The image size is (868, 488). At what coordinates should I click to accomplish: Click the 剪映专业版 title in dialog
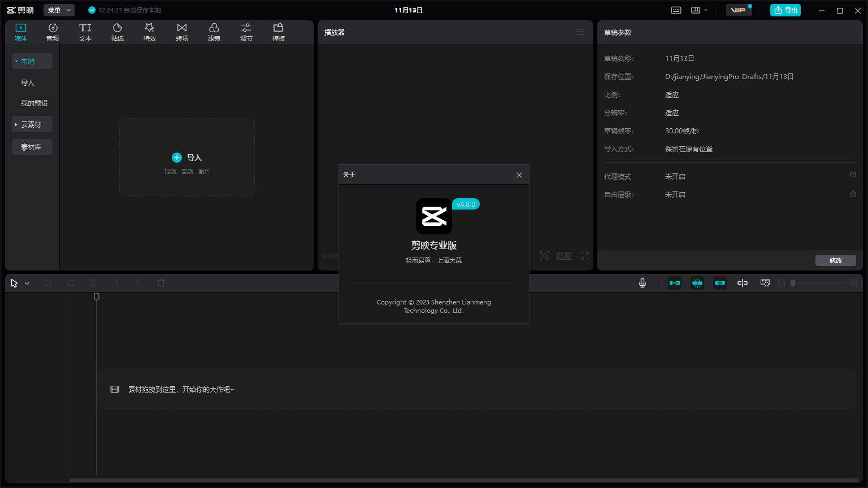[434, 245]
